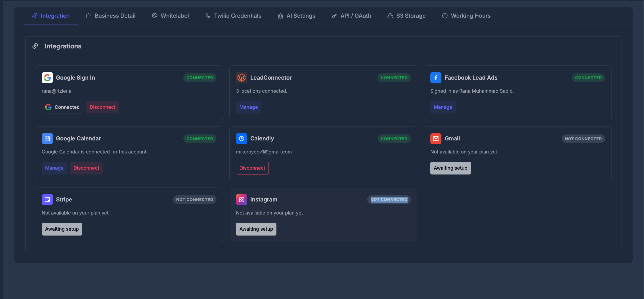Click '3 locations connected.' text

point(261,91)
